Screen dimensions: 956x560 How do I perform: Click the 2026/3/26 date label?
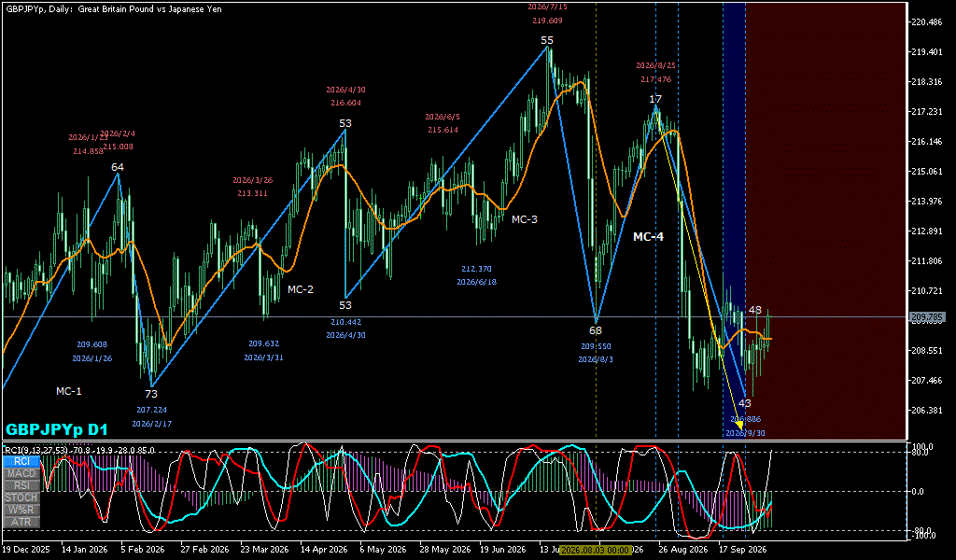click(x=252, y=180)
